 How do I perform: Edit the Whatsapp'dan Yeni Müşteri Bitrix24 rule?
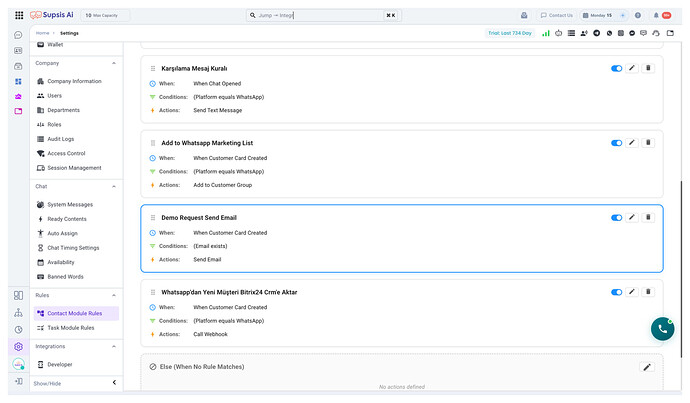pyautogui.click(x=632, y=292)
